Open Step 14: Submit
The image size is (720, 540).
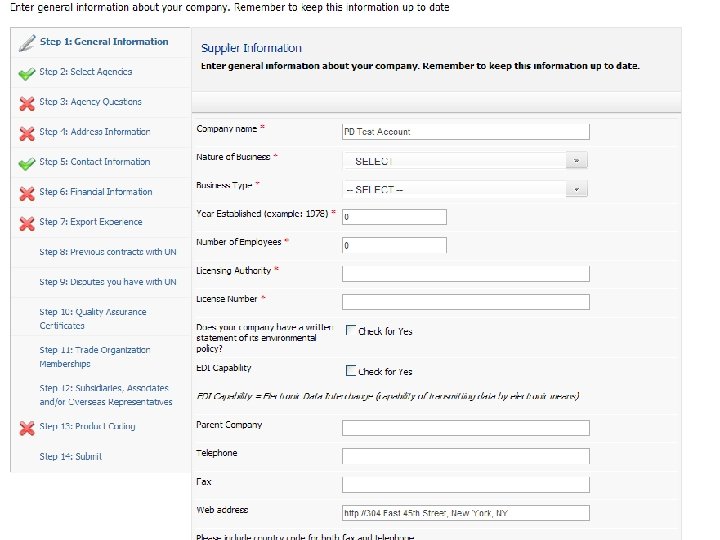point(71,457)
